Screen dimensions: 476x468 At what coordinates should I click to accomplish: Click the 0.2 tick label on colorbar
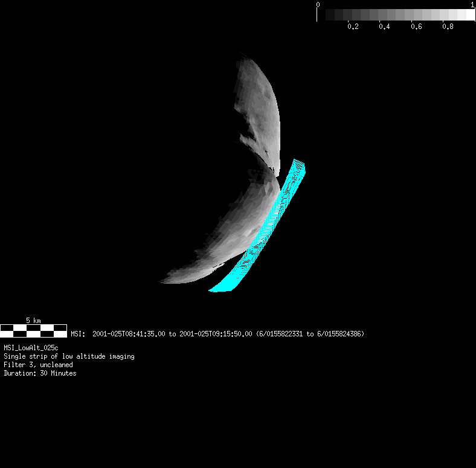click(353, 27)
